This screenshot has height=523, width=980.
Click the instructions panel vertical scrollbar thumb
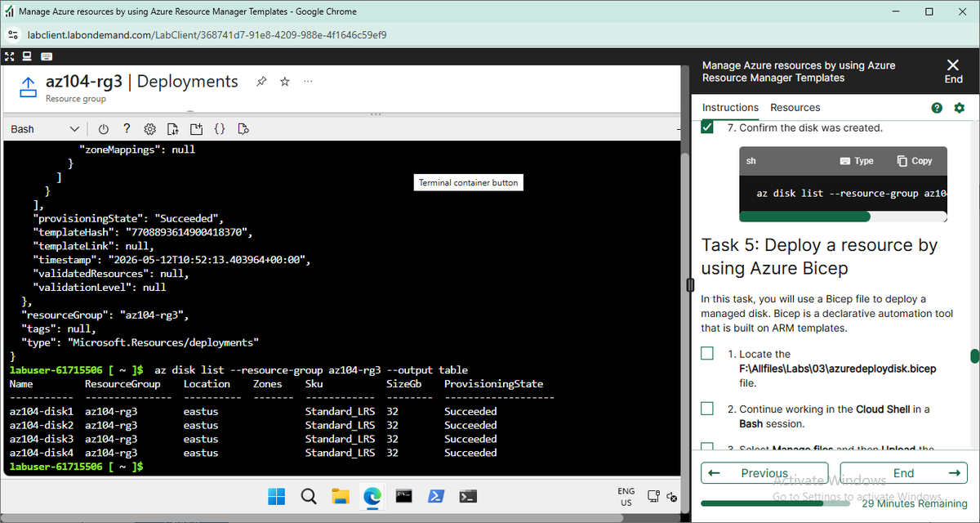974,355
